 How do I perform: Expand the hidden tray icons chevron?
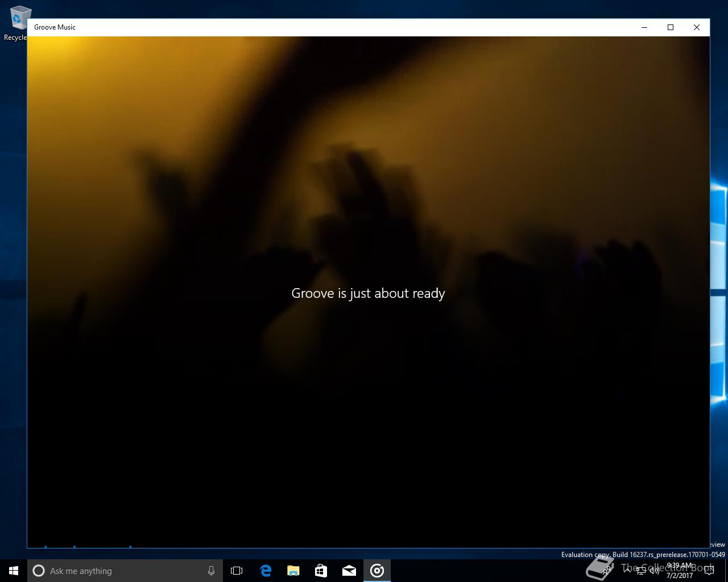click(628, 571)
